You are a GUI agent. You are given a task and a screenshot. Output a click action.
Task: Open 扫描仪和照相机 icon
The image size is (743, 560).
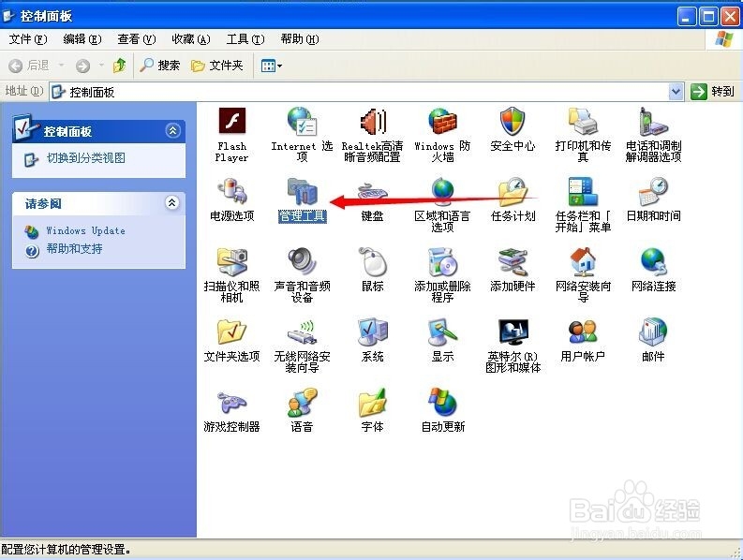231,261
